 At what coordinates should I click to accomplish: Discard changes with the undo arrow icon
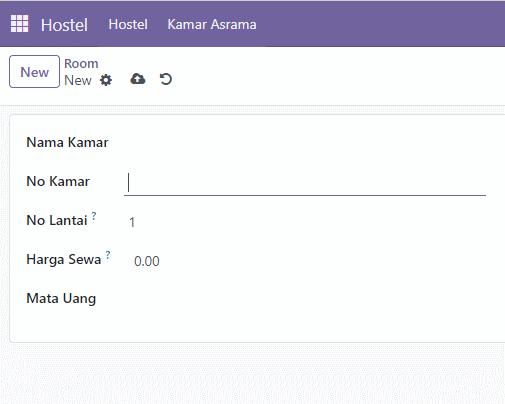[x=166, y=79]
